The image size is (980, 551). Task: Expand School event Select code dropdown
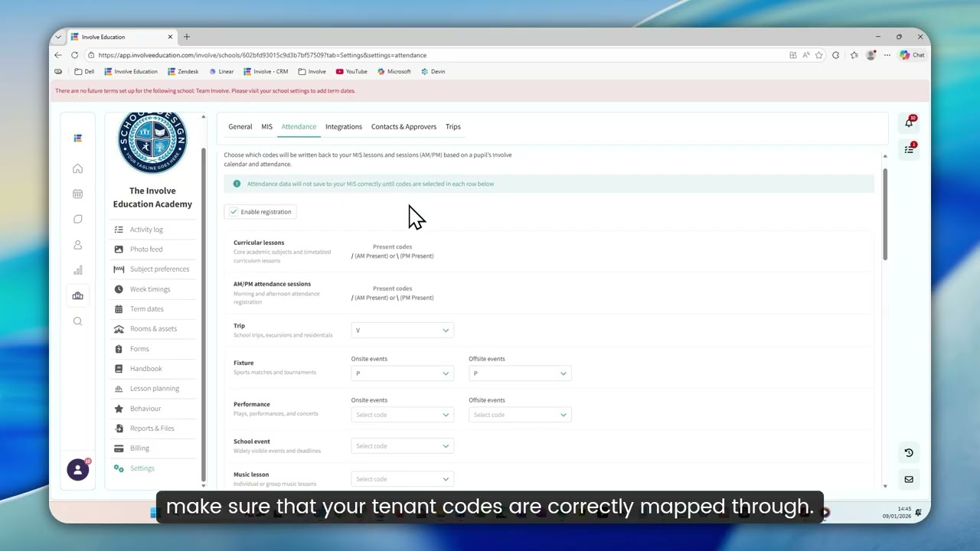click(402, 446)
